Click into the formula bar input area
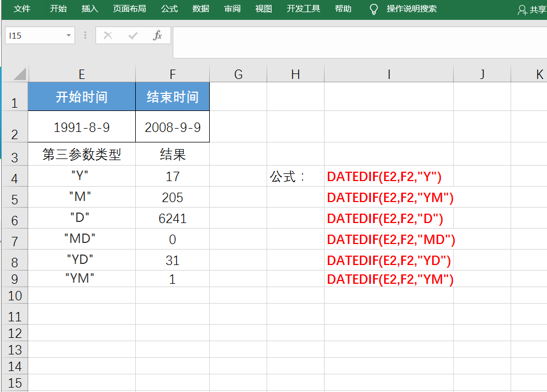The image size is (547, 392). (x=360, y=43)
